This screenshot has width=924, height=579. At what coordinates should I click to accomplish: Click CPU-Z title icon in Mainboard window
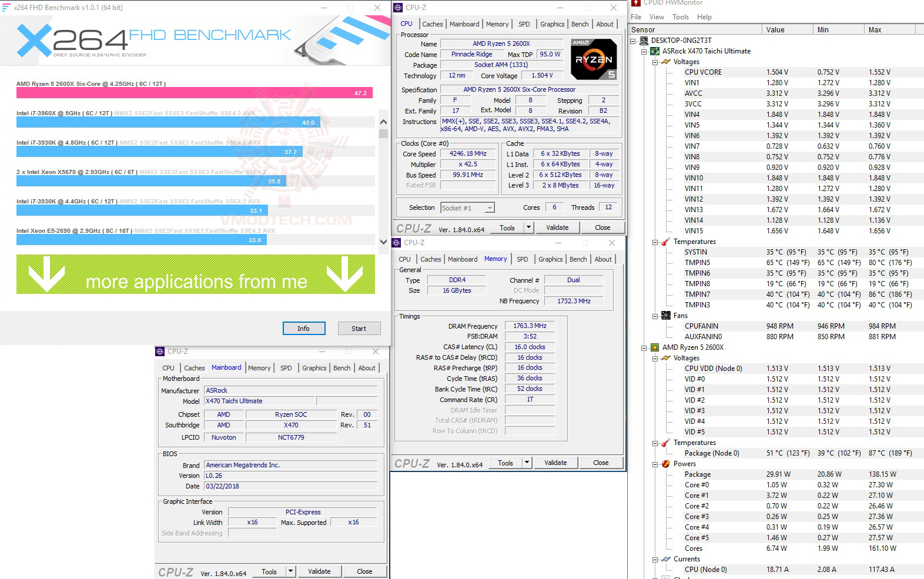(x=160, y=352)
